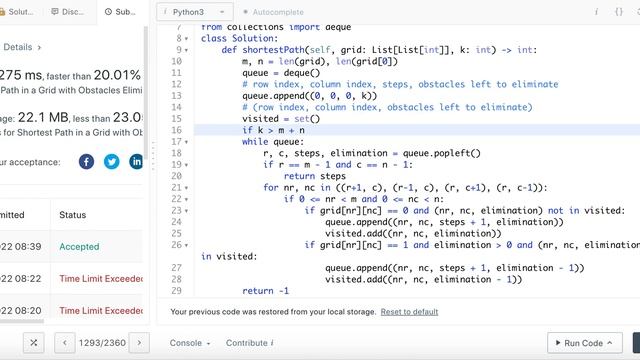The height and width of the screenshot is (360, 640).
Task: Toggle the Autocomplete option
Action: point(273,12)
